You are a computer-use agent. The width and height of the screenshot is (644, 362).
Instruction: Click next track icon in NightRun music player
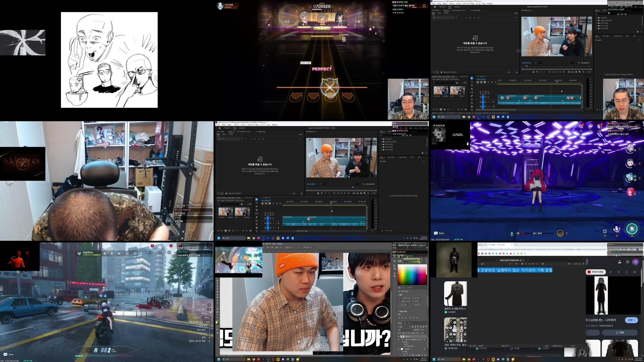[x=119, y=254]
